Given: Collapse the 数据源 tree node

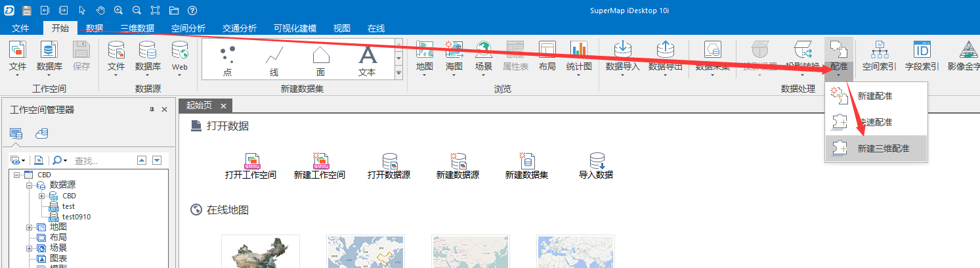Looking at the screenshot, I should (x=30, y=185).
